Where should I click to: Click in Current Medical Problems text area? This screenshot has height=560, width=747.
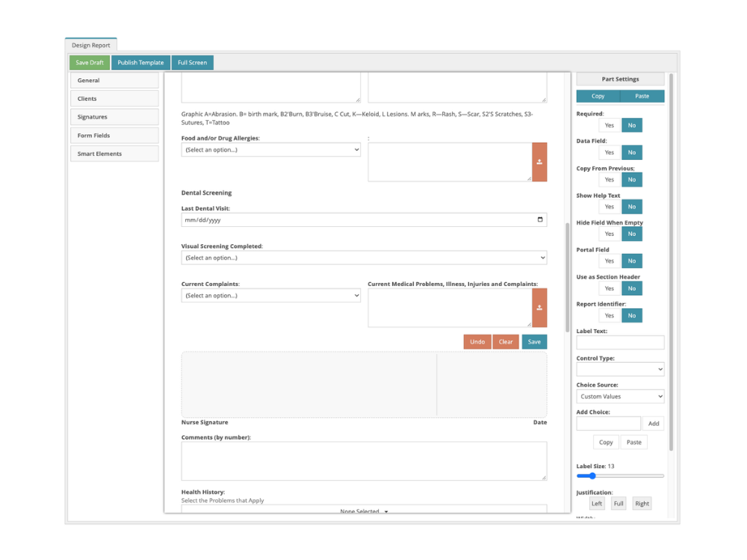450,308
